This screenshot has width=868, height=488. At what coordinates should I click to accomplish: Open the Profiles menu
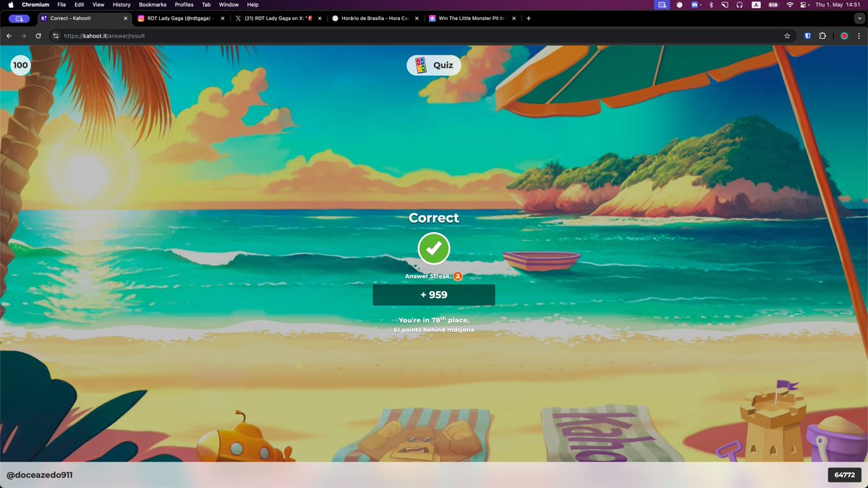(x=184, y=4)
